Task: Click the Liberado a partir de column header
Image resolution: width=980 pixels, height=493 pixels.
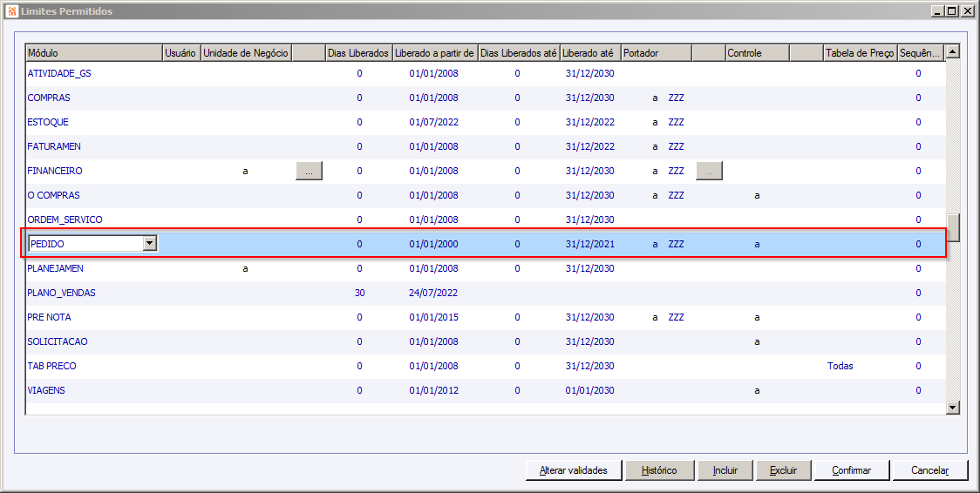Action: click(x=435, y=53)
